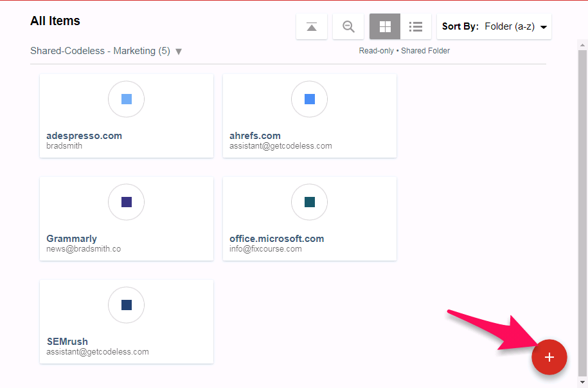
Task: Open the Sort By dropdown
Action: [x=494, y=26]
